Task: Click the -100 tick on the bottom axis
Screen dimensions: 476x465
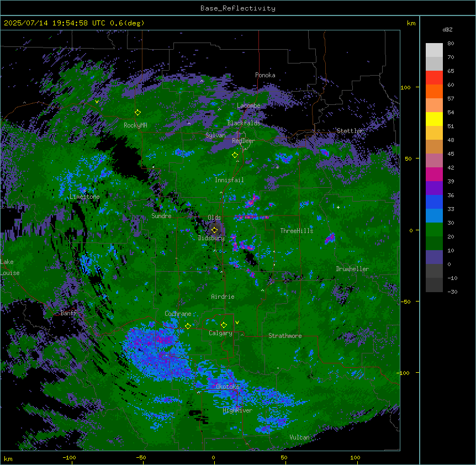Action: point(69,457)
